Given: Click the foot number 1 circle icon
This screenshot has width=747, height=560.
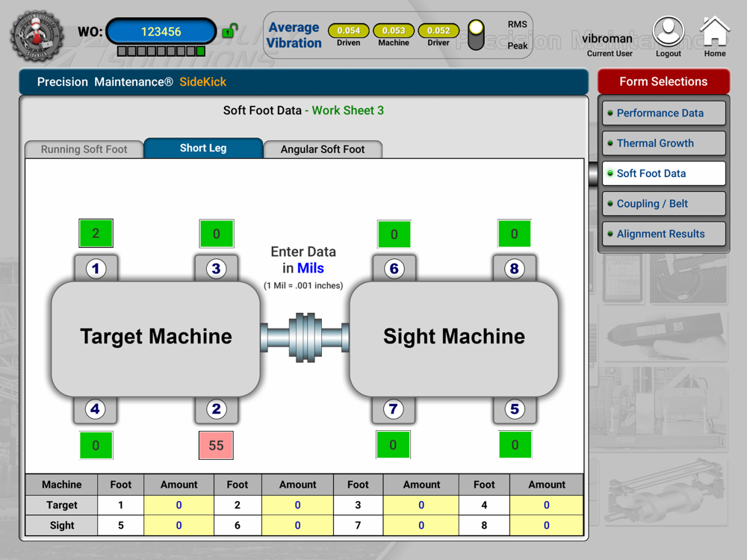Looking at the screenshot, I should pos(96,269).
